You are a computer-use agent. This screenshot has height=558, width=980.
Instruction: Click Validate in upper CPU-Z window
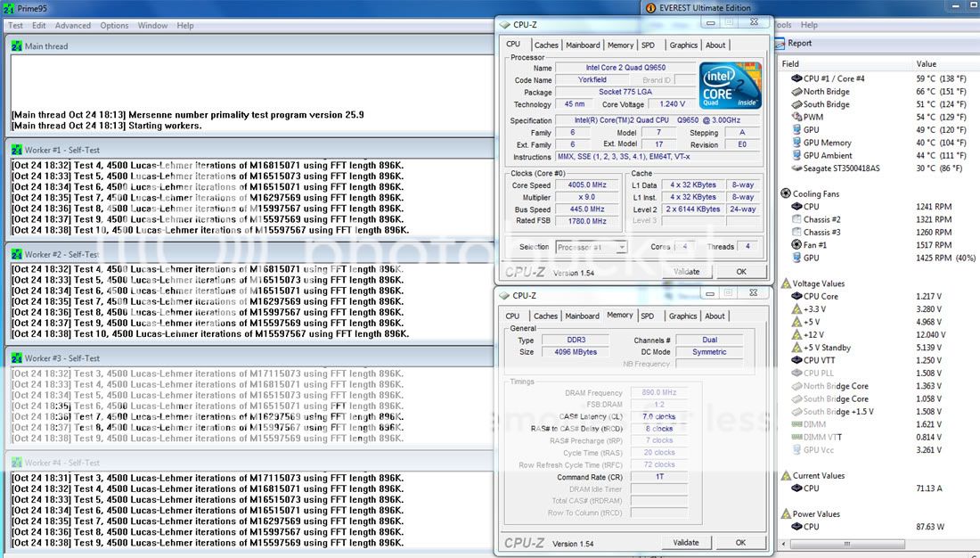686,272
